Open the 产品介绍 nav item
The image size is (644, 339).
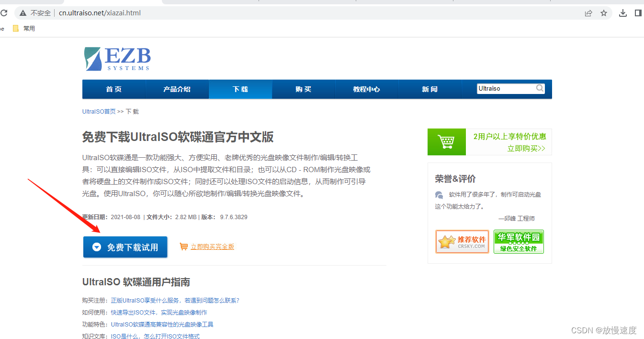click(x=177, y=89)
